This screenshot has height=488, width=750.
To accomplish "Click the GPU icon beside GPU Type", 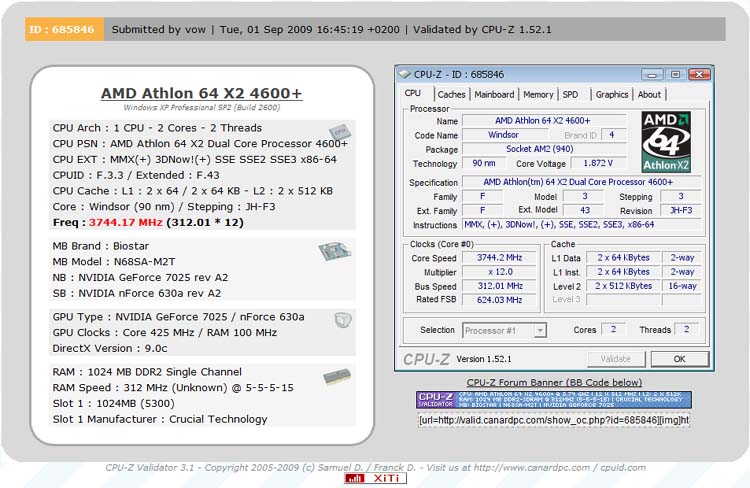I will coord(342,320).
